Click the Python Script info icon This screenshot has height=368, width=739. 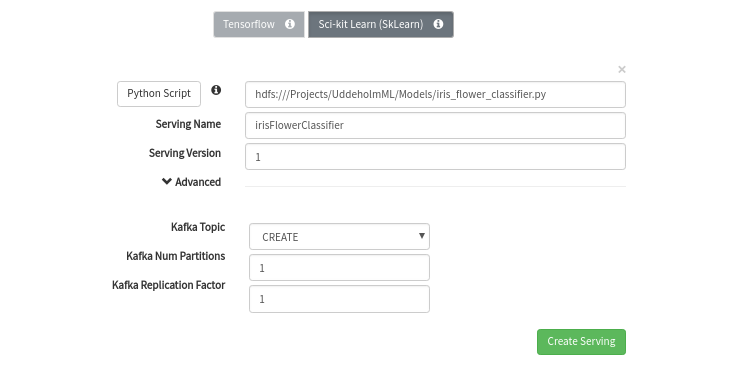(216, 90)
